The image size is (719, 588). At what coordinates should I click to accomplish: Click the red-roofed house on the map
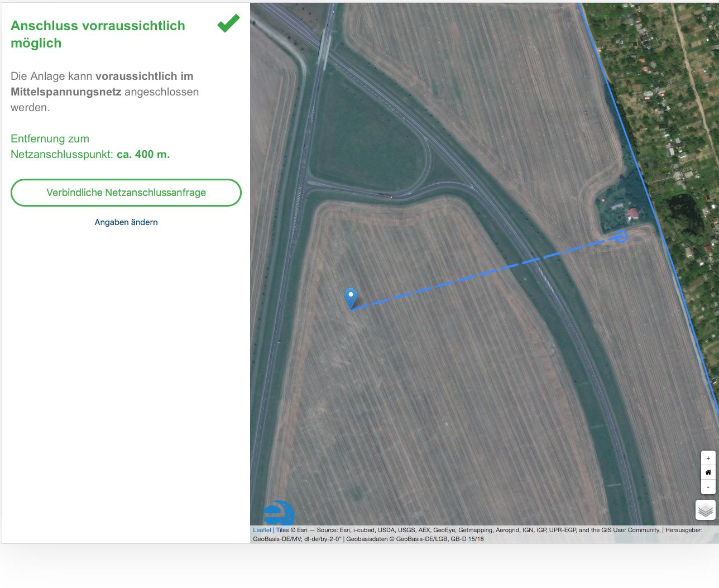[633, 213]
